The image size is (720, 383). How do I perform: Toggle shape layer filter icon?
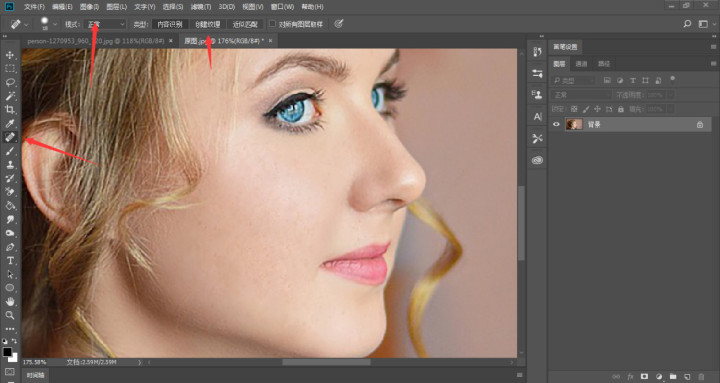click(645, 80)
